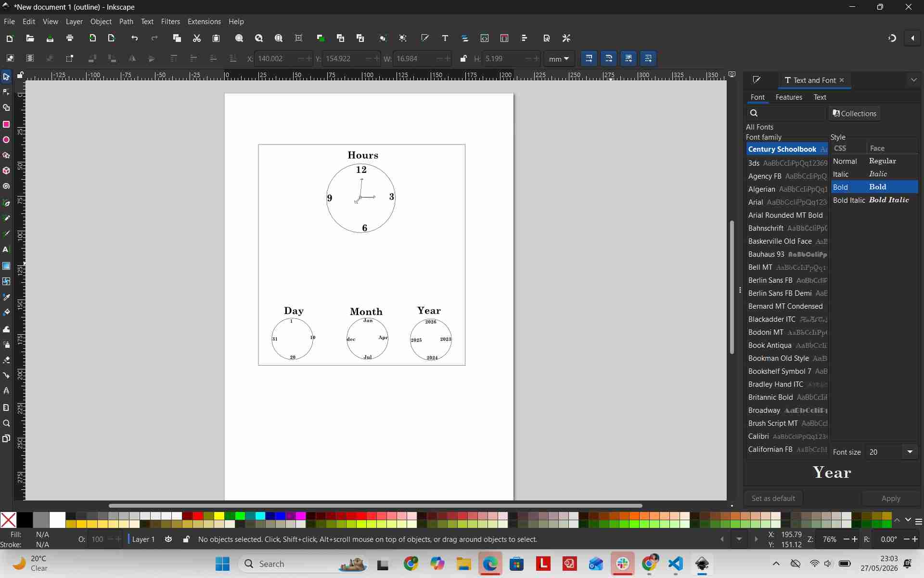Select the Spiral tool

point(6,186)
